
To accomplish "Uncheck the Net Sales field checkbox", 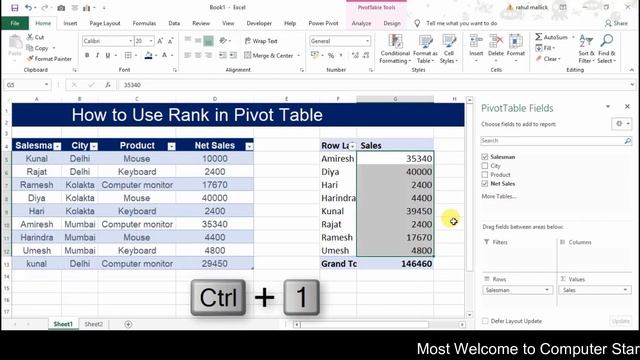I will [485, 184].
